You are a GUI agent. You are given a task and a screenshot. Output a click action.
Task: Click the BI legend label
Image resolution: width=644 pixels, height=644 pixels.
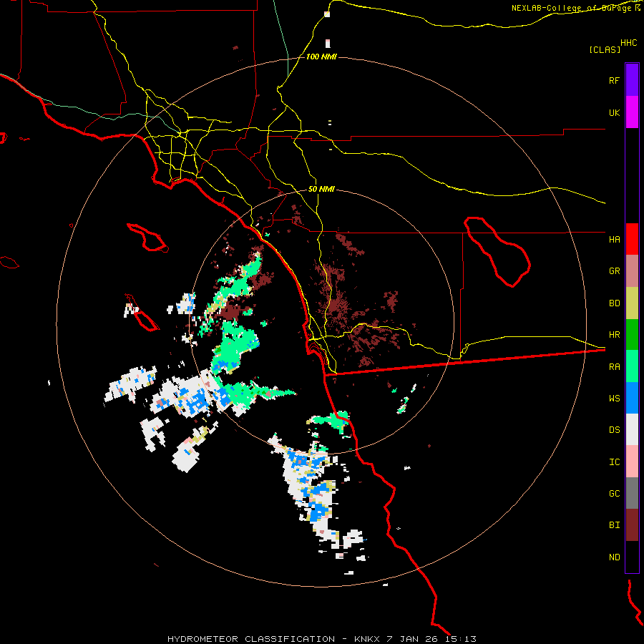coord(614,525)
